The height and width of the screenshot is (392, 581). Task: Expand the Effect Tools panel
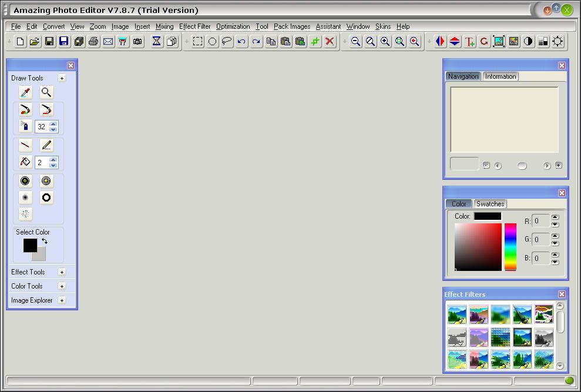click(x=62, y=272)
